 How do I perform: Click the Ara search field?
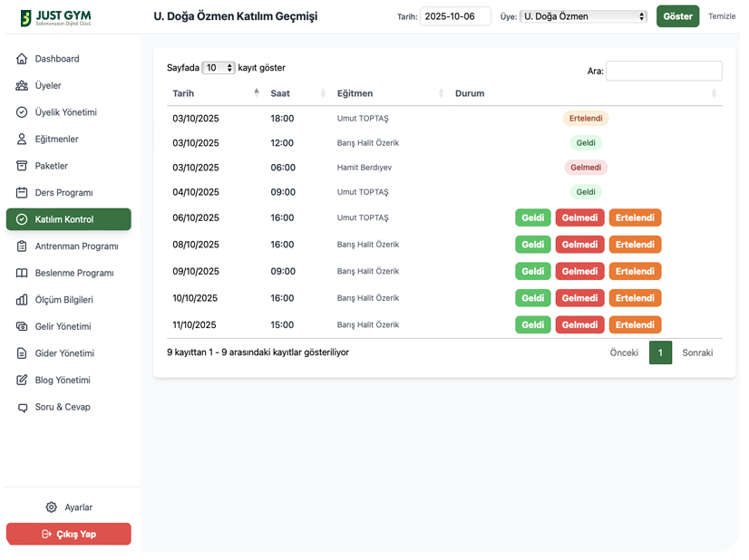(x=664, y=71)
